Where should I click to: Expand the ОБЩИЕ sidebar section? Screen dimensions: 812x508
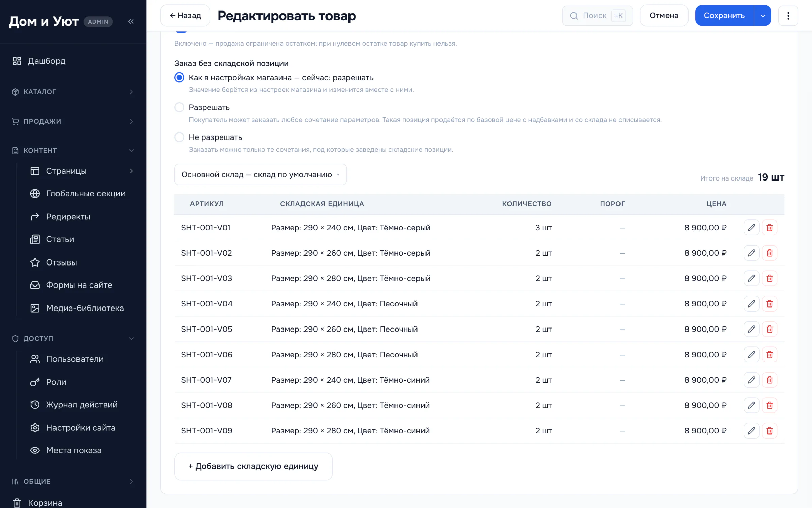[73, 482]
